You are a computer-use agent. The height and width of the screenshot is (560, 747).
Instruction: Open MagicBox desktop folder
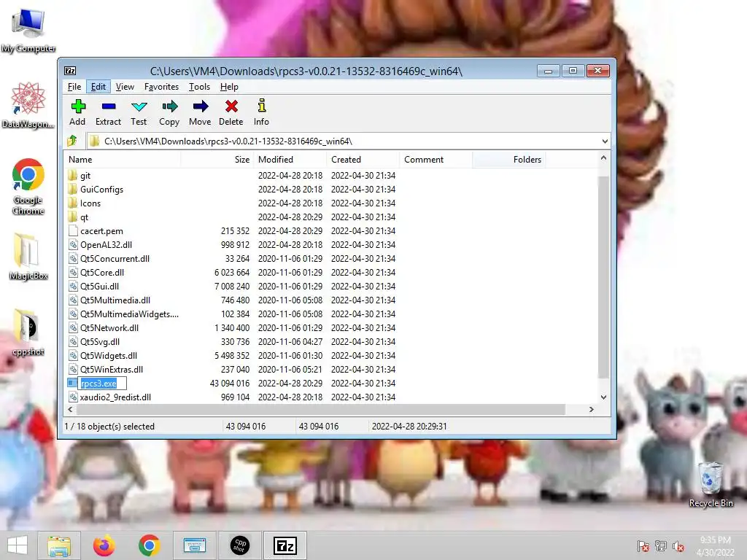pos(28,256)
